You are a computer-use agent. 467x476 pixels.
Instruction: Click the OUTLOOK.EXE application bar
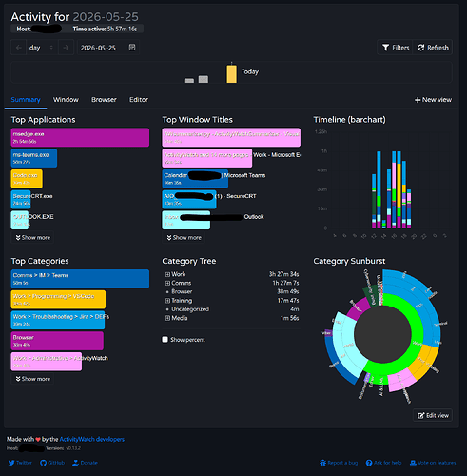20,220
